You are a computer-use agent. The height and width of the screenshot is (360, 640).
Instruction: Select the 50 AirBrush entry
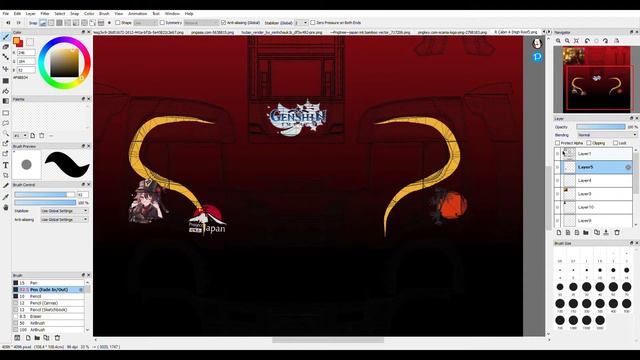49,323
